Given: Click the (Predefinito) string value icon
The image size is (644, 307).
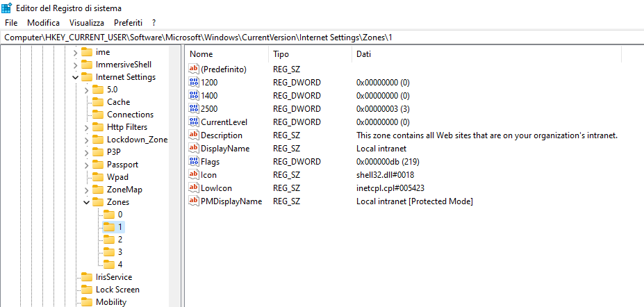Looking at the screenshot, I should [x=193, y=69].
